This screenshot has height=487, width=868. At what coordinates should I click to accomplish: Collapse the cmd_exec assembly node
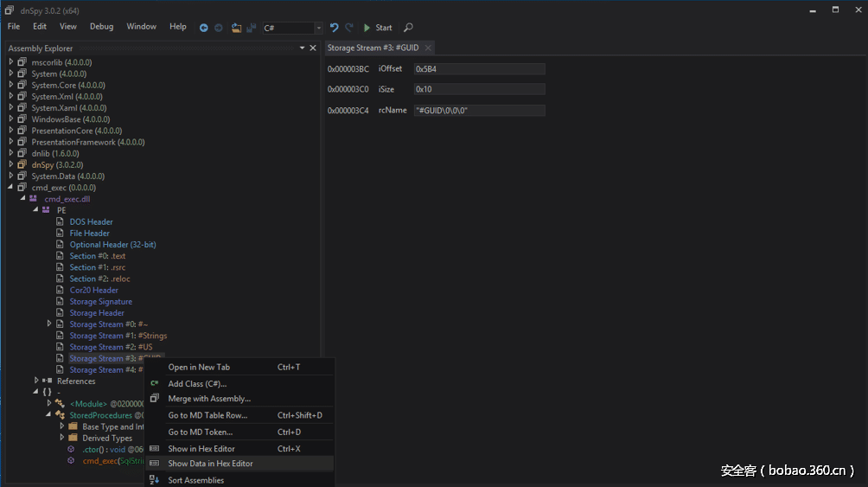[x=11, y=188]
